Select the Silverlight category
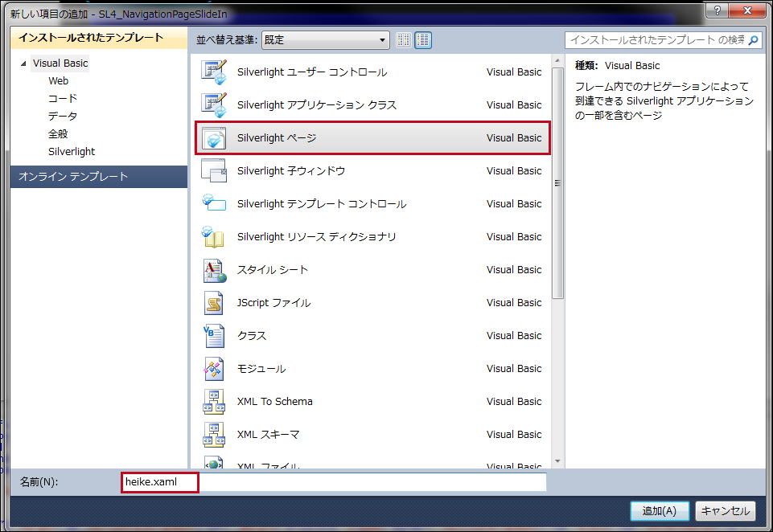The width and height of the screenshot is (773, 532). 72,152
